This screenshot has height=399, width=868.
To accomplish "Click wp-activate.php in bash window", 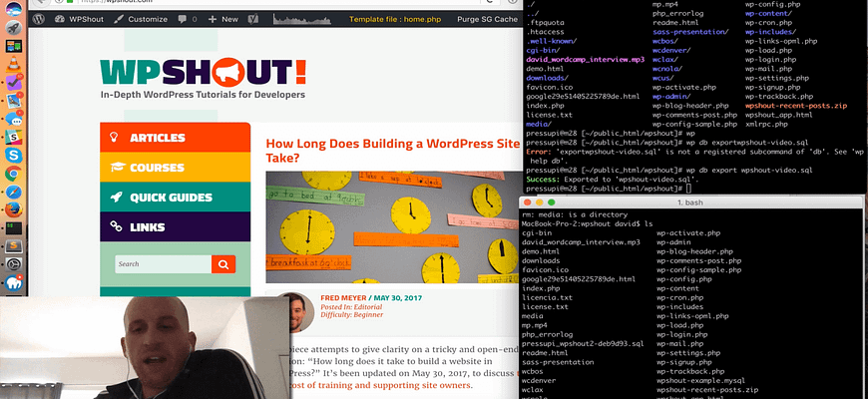I will click(688, 233).
